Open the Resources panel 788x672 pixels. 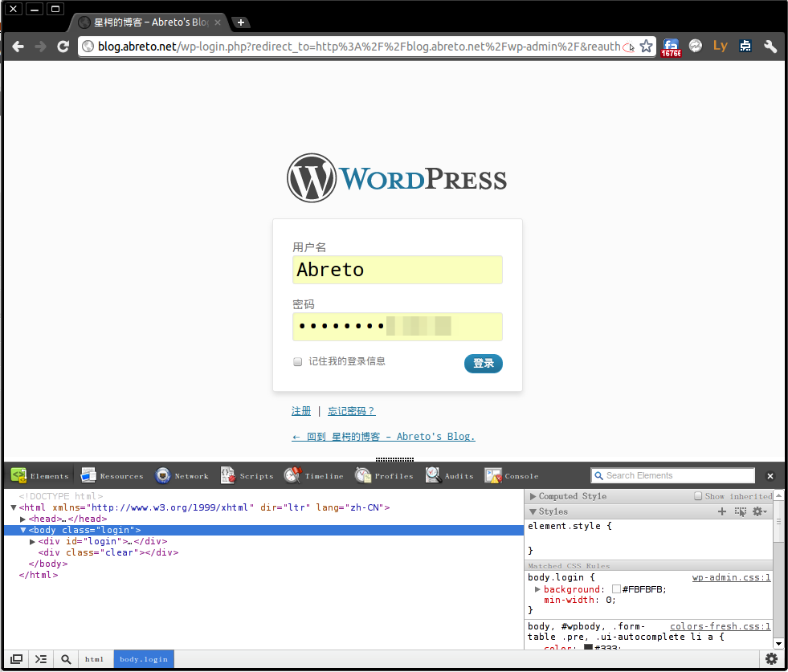[112, 475]
